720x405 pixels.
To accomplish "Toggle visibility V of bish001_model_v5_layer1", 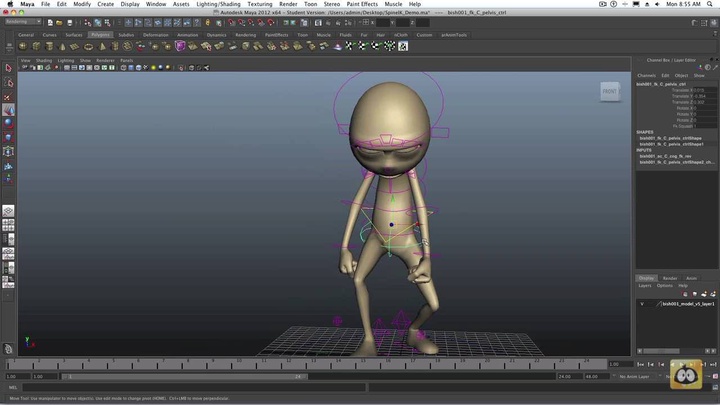I will point(643,303).
